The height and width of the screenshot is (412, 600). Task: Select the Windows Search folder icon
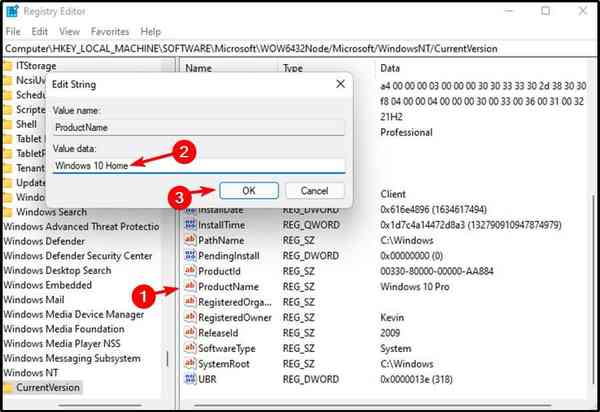[8, 212]
